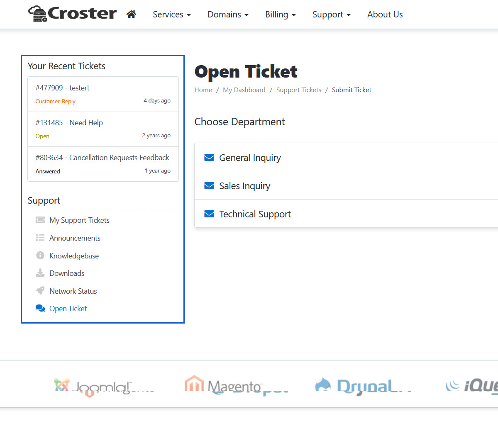Click the Open Ticket chat bubbles icon
Image resolution: width=498 pixels, height=448 pixels.
[40, 308]
